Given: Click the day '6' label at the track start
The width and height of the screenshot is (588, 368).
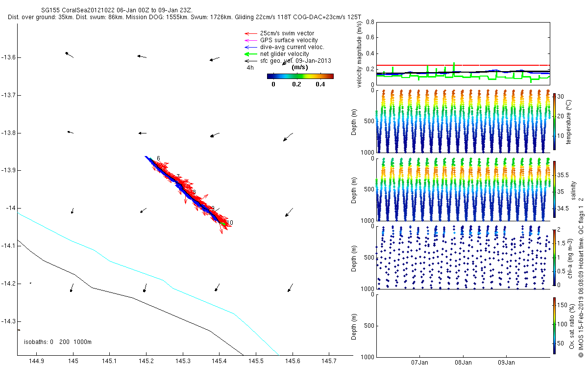Looking at the screenshot, I should click(x=158, y=158).
